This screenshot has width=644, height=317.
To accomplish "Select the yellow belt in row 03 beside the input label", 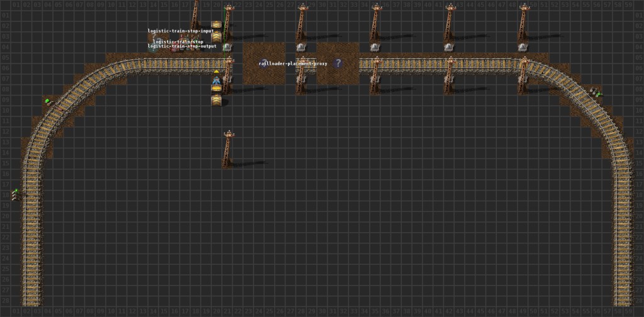I will [216, 36].
